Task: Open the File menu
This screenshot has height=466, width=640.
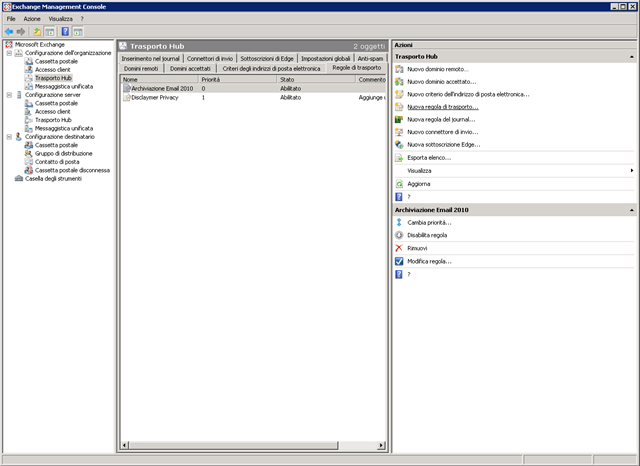Action: [x=11, y=19]
